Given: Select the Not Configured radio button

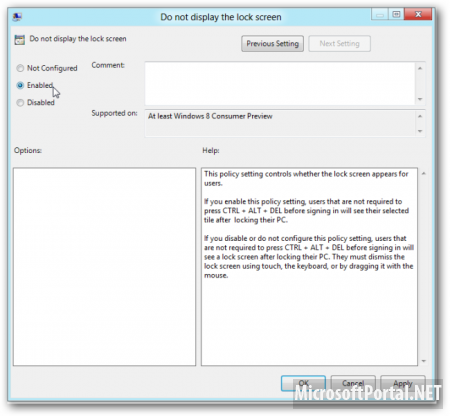Looking at the screenshot, I should tap(20, 68).
